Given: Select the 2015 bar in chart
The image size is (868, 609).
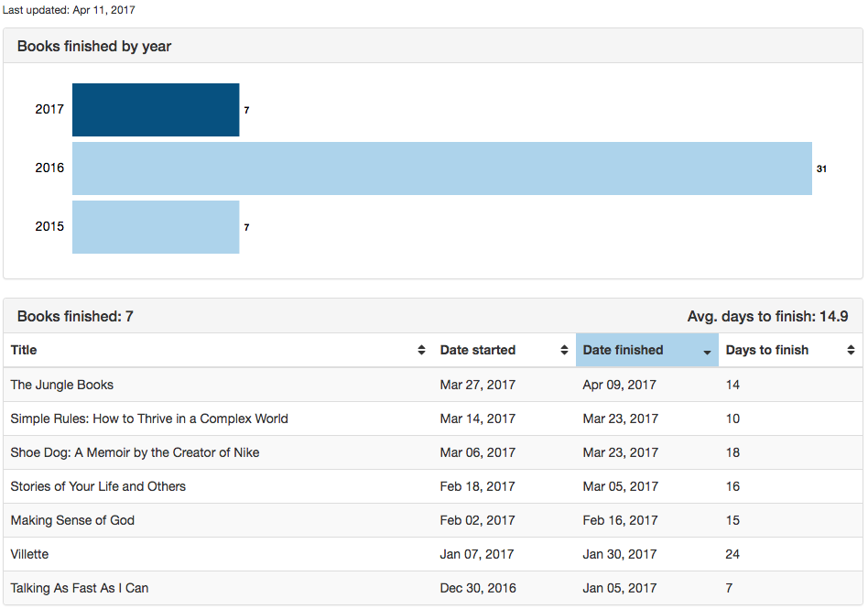Looking at the screenshot, I should 156,227.
